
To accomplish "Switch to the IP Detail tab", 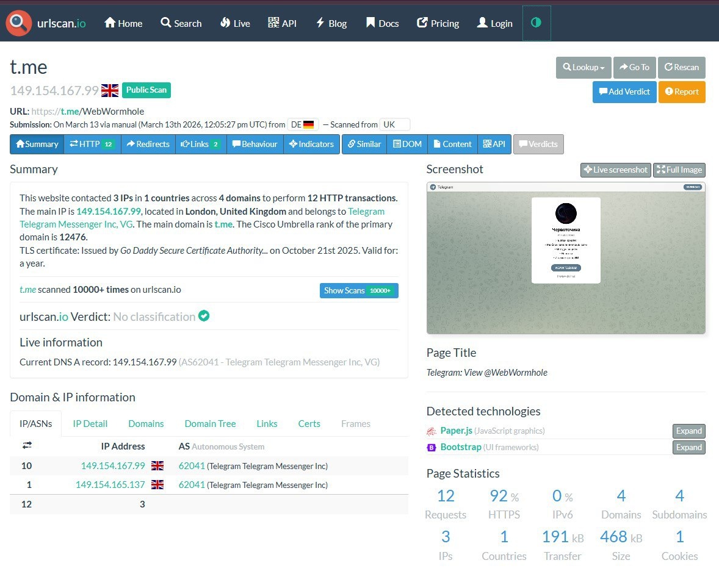I will (x=90, y=423).
